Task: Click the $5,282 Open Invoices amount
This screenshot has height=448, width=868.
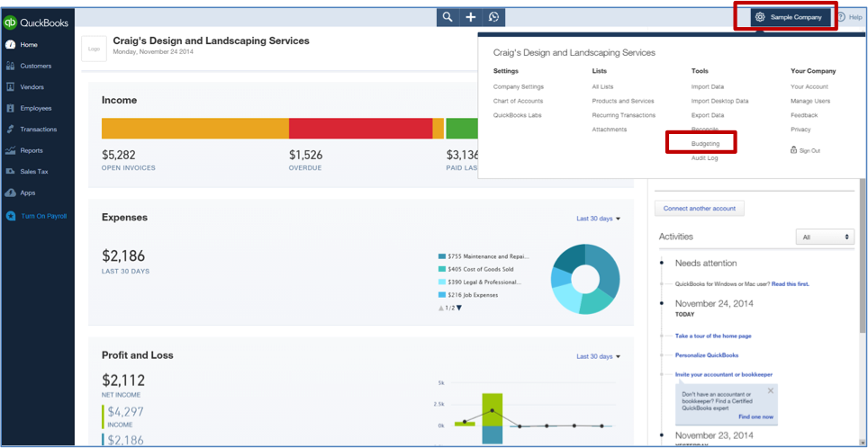Action: [119, 155]
